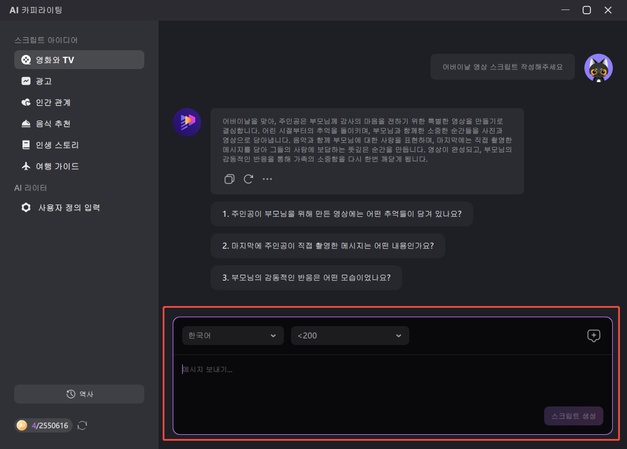Click the AI response paragraph text
The image size is (627, 449).
click(367, 140)
